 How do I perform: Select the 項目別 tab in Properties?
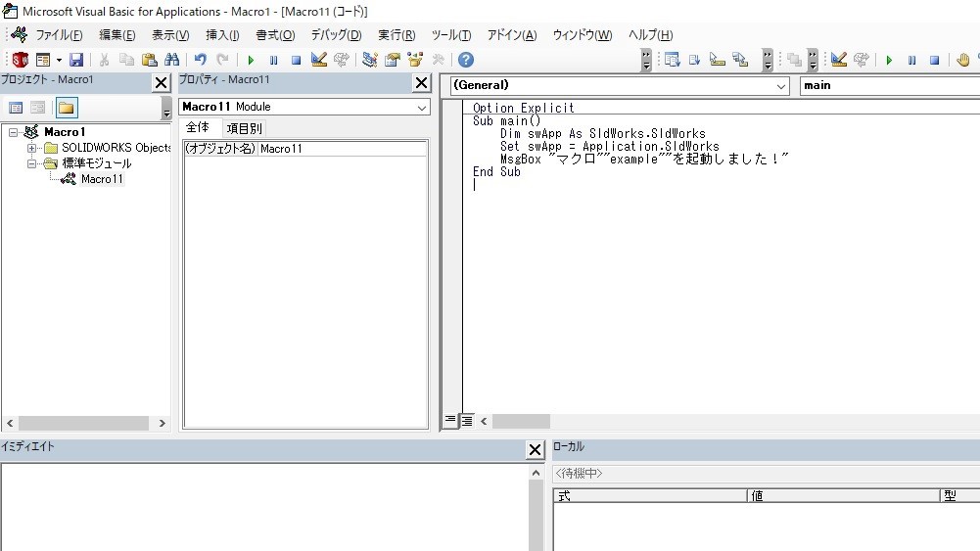[x=245, y=128]
